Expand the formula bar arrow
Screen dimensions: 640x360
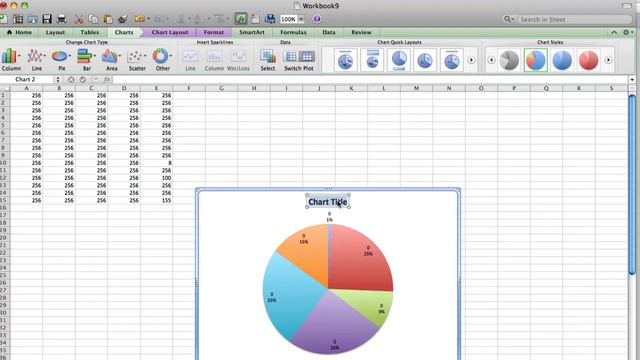click(632, 79)
